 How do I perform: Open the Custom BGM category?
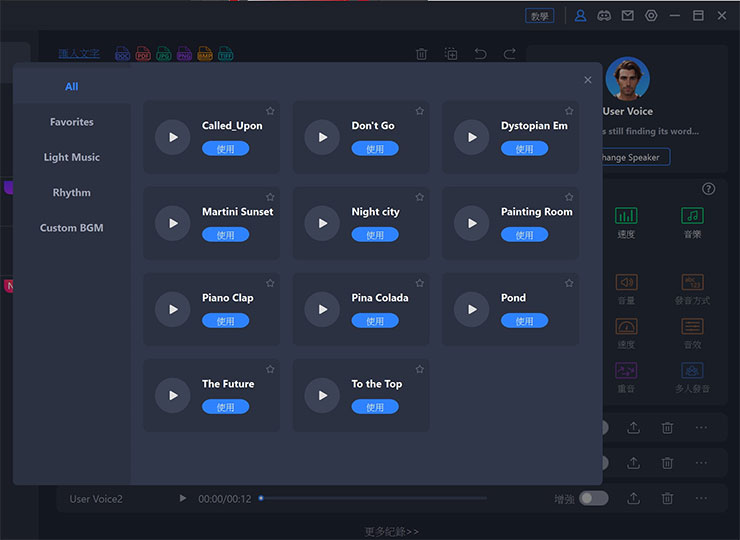[72, 228]
